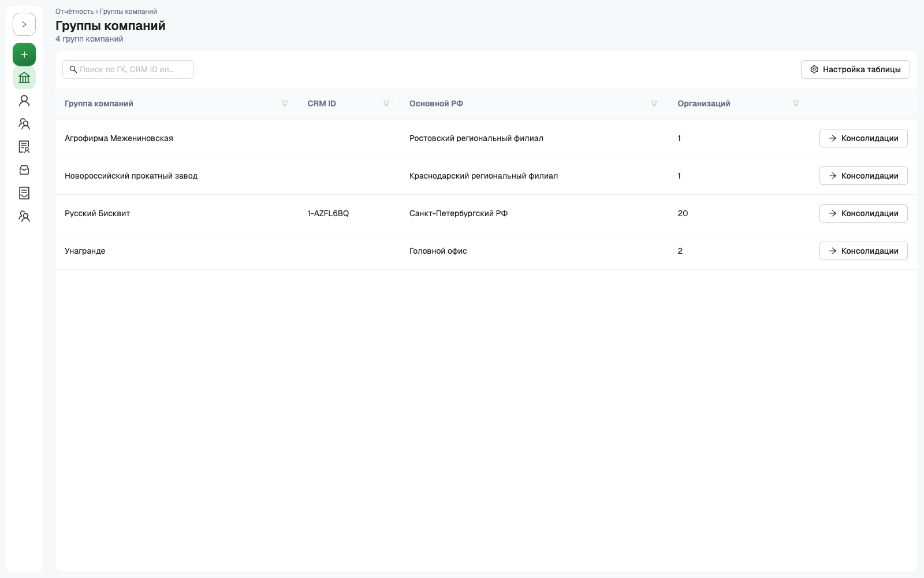924x578 pixels.
Task: Open the bottom user group sidebar icon
Action: tap(24, 216)
